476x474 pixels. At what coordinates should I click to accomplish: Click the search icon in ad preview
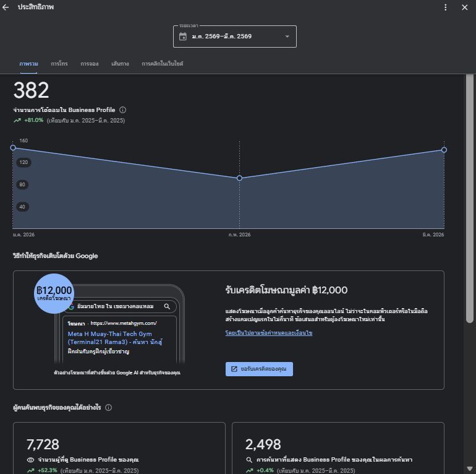(167, 306)
